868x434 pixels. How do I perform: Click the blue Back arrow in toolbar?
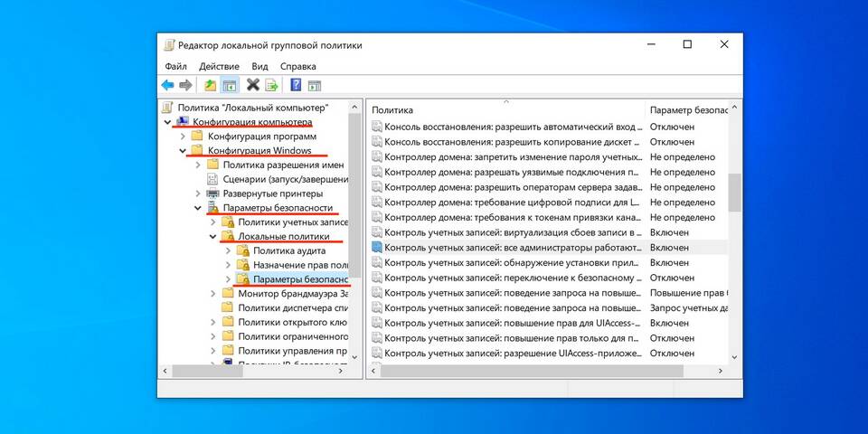pos(167,85)
